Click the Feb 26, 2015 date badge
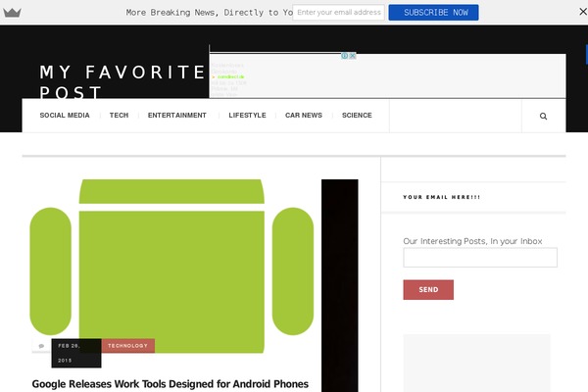588x392 pixels. (76, 353)
